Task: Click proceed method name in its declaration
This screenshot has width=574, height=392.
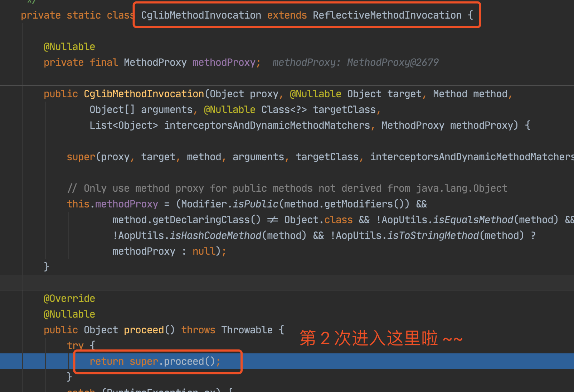Action: point(144,330)
